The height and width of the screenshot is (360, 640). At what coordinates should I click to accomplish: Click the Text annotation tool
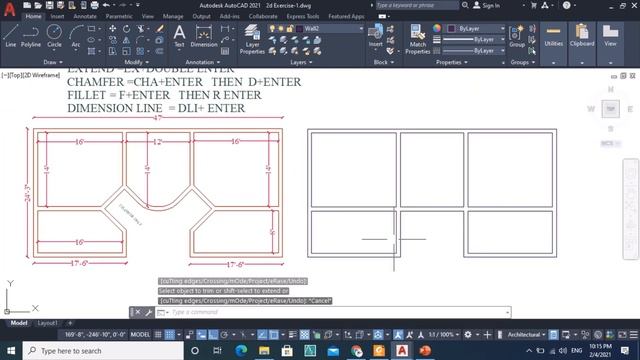coord(179,36)
